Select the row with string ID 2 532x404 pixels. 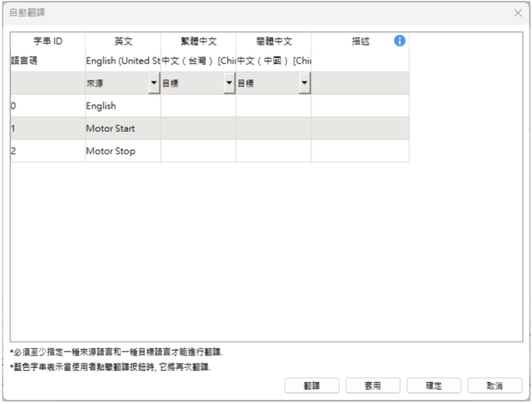coord(47,150)
